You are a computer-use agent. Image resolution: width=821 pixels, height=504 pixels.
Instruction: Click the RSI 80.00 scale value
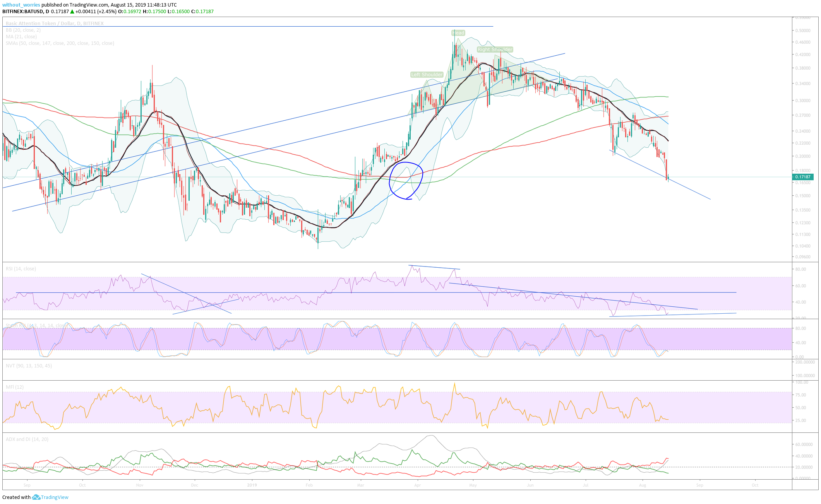pyautogui.click(x=800, y=269)
